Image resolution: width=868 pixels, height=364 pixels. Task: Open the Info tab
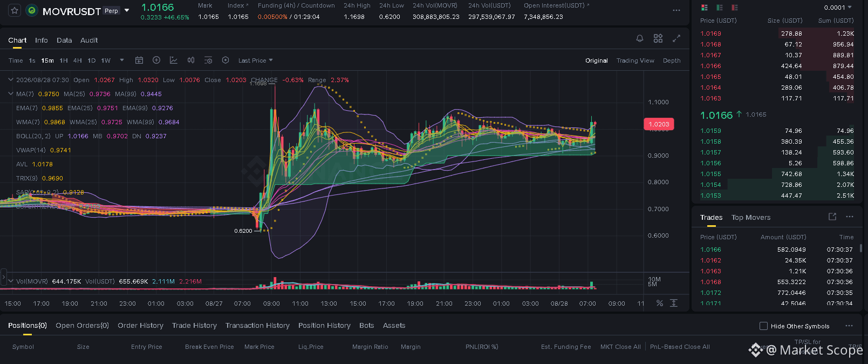tap(42, 40)
